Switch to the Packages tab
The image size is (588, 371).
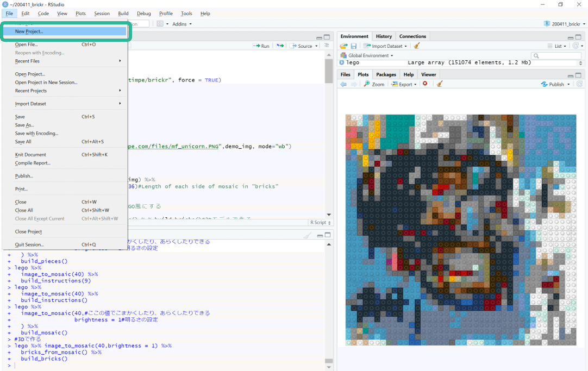(x=386, y=74)
